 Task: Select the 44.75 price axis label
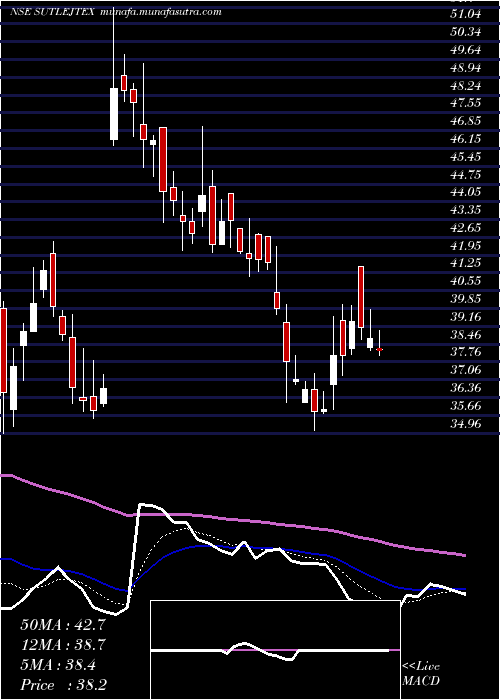point(466,175)
